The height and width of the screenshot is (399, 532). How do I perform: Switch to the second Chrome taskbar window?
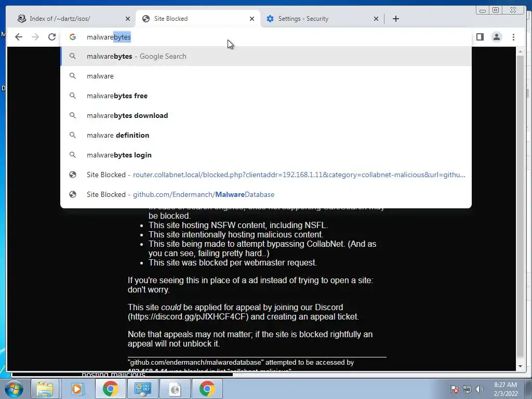click(207, 389)
